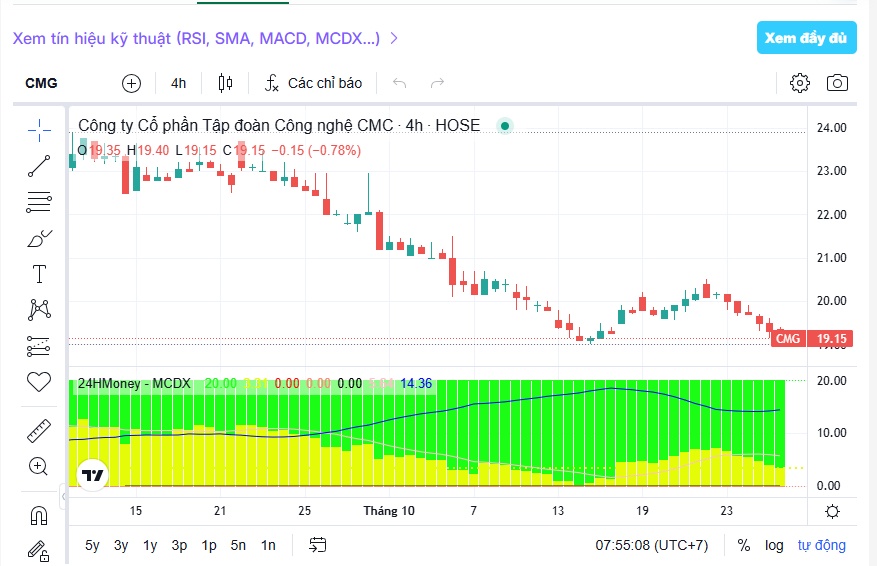Screen dimensions: 877x566
Task: Select the trend line drawing tool
Action: tap(39, 166)
